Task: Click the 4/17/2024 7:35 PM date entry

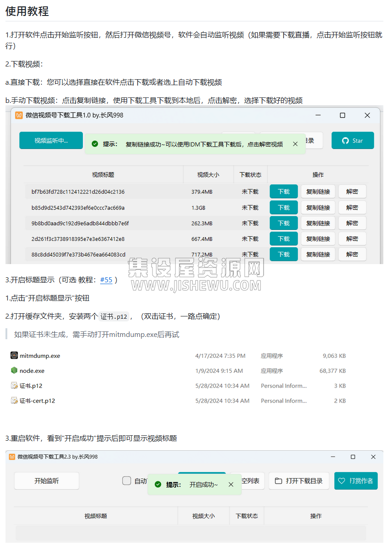Action: coord(220,356)
